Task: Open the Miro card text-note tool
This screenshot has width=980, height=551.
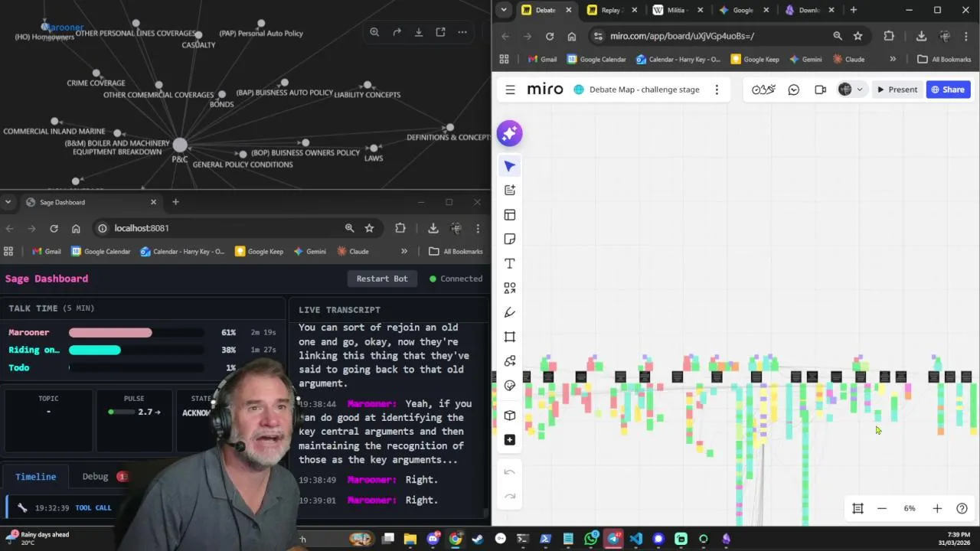Action: click(x=510, y=190)
